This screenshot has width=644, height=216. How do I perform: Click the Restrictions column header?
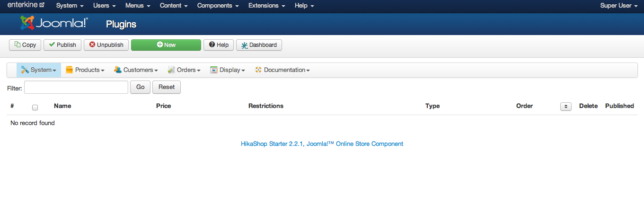(266, 106)
